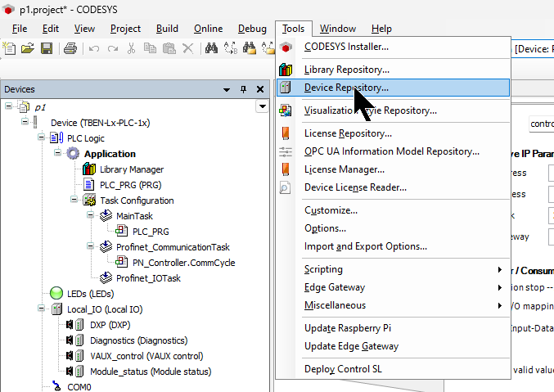The width and height of the screenshot is (554, 392).
Task: Click the Cut scissors icon
Action: point(132,48)
